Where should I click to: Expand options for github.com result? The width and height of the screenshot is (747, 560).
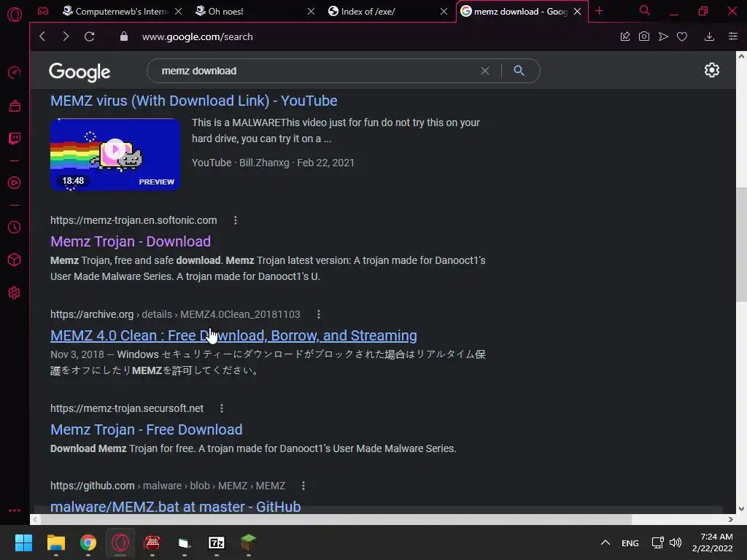click(303, 486)
